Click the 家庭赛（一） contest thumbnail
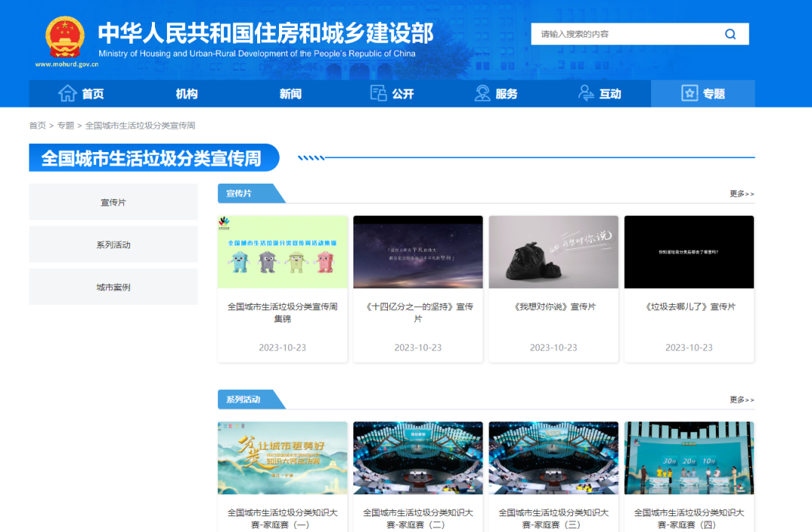 282,457
